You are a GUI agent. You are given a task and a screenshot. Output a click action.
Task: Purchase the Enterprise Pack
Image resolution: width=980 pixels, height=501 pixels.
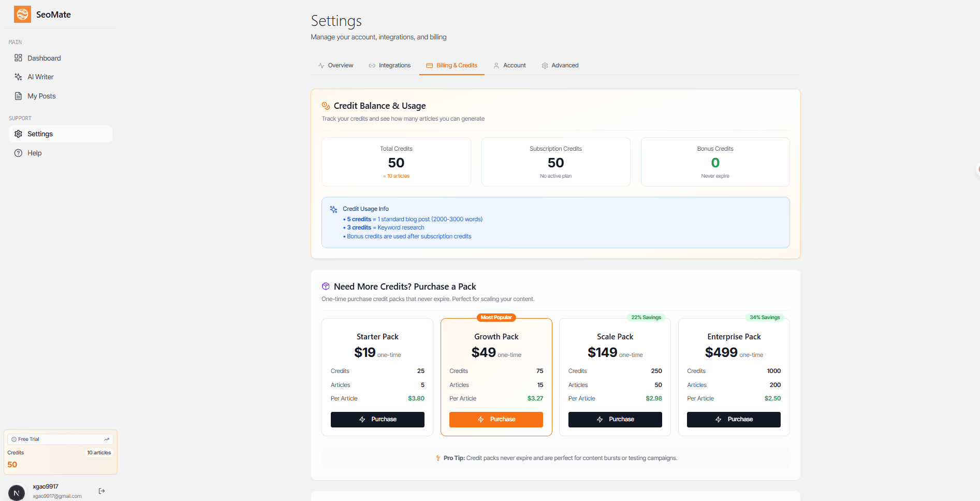pos(734,419)
